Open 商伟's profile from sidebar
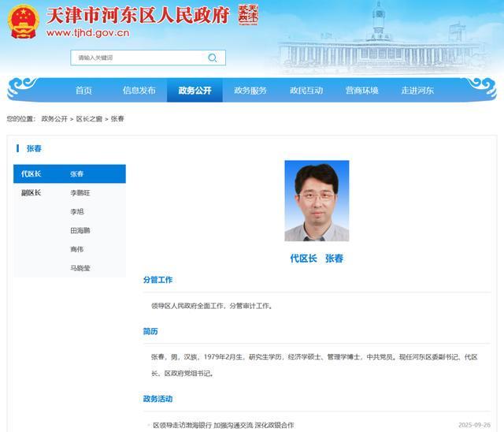This screenshot has width=504, height=432. coord(76,249)
